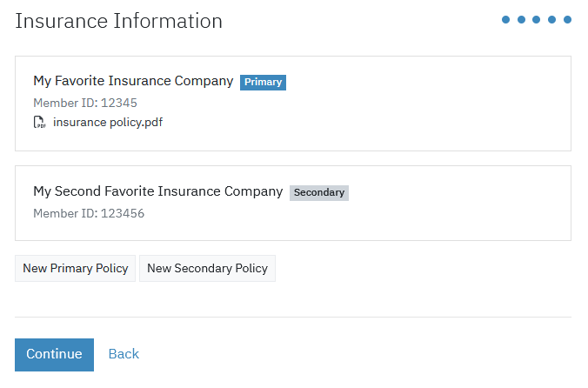
Task: Select the second progress step dot
Action: 521,19
